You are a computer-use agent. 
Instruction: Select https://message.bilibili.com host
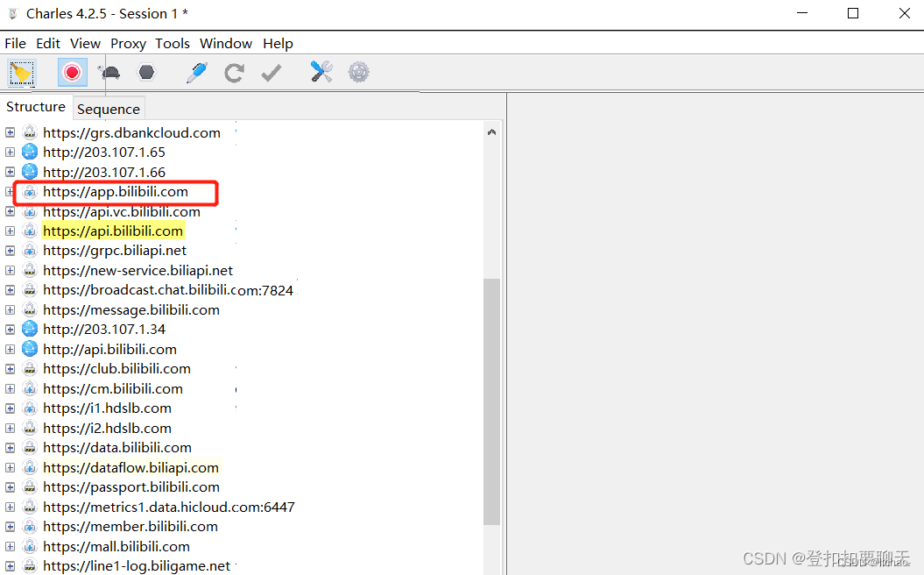pyautogui.click(x=130, y=309)
